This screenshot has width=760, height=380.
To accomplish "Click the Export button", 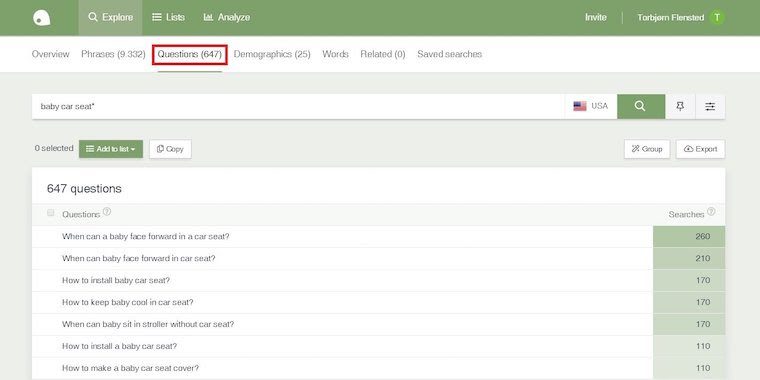I will click(700, 149).
